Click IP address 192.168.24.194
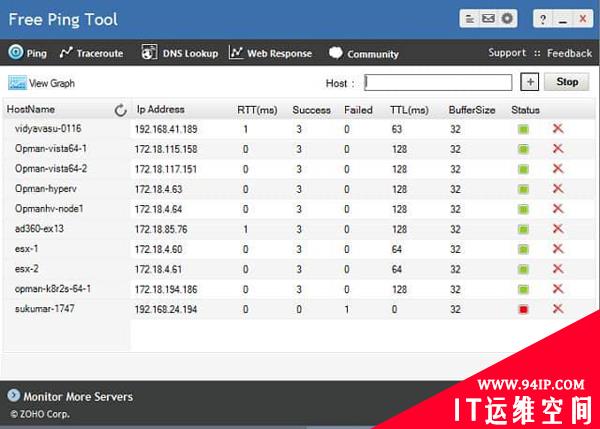Image resolution: width=600 pixels, height=429 pixels. pyautogui.click(x=166, y=309)
